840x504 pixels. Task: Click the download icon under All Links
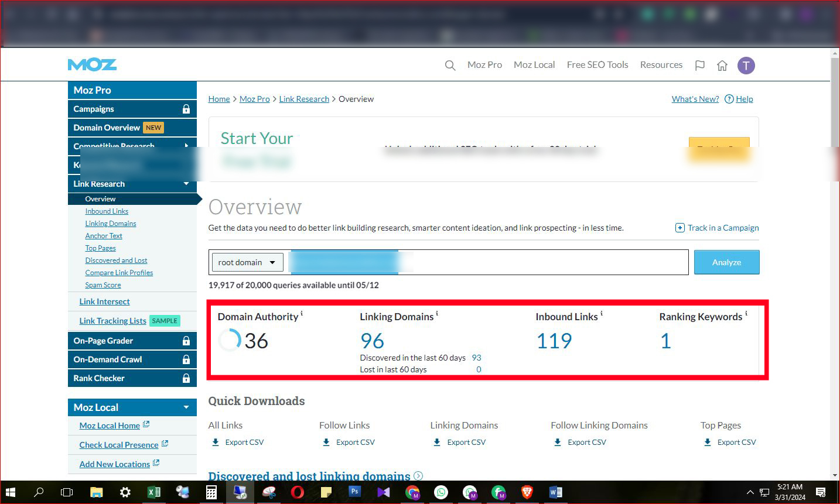point(216,442)
